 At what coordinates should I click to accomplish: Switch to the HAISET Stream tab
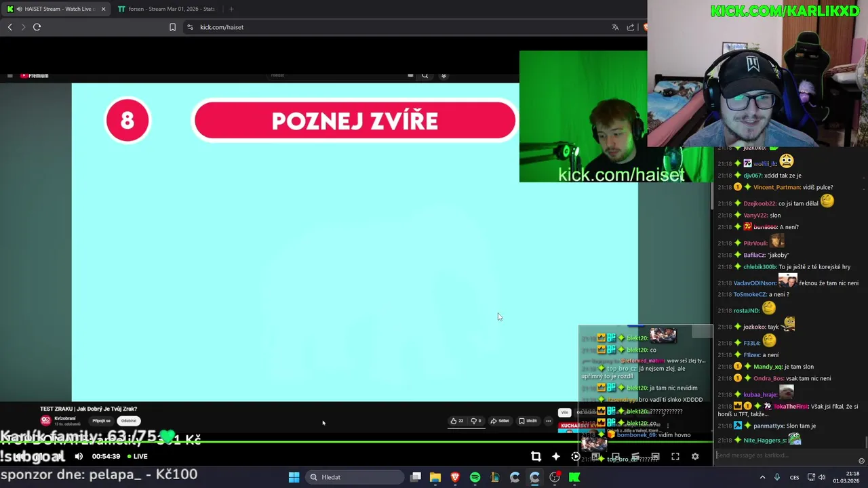click(x=57, y=9)
